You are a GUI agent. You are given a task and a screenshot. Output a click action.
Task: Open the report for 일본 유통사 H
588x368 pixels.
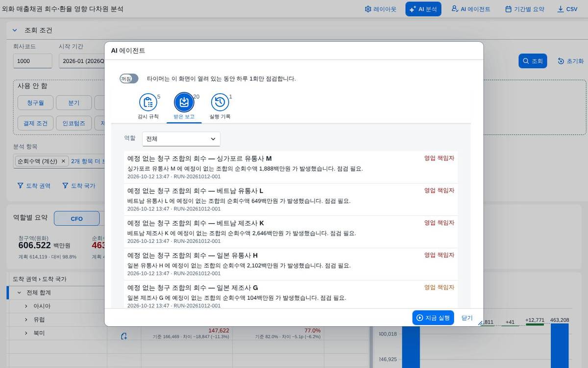click(x=291, y=264)
